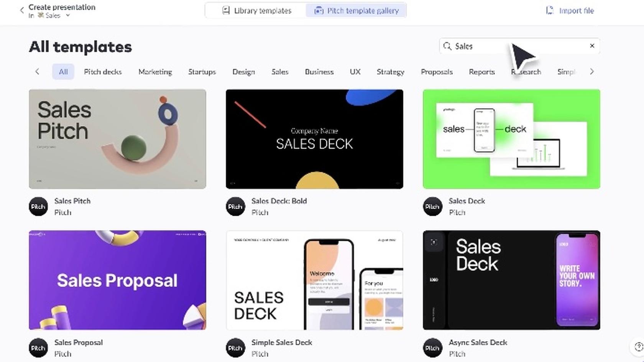Switch to Library templates tab
This screenshot has height=362, width=644.
tap(256, 11)
